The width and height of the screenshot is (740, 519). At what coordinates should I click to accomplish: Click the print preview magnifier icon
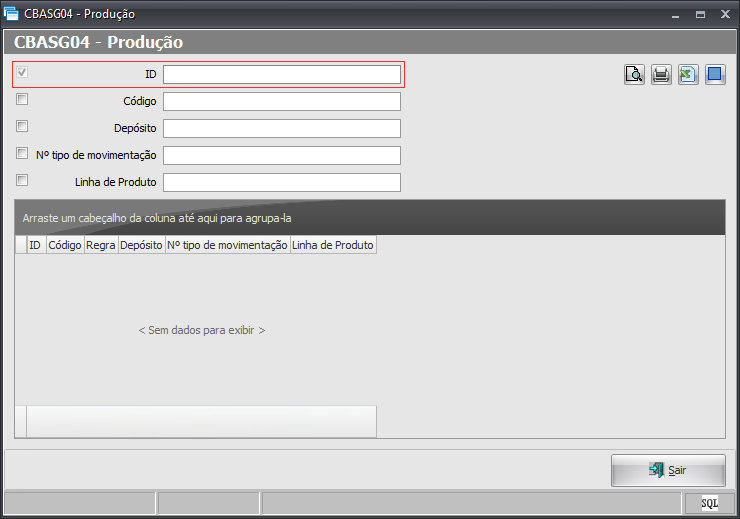coord(634,75)
